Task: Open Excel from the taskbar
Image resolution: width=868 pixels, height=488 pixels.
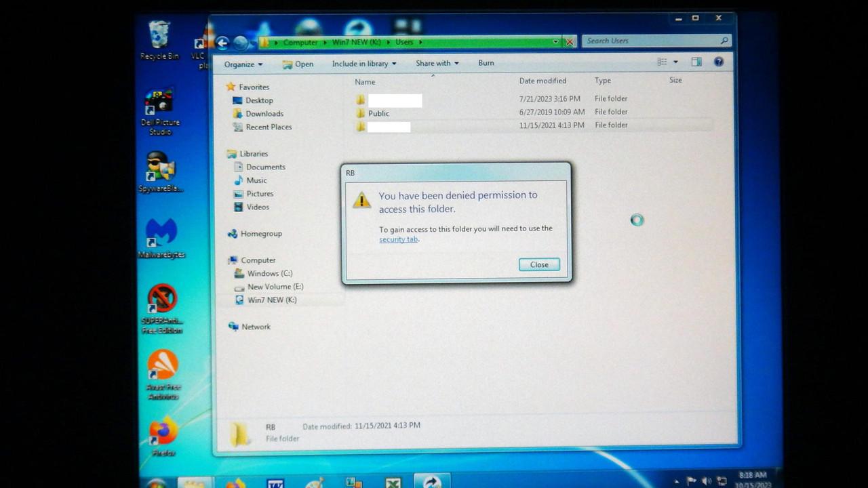Action: (392, 483)
